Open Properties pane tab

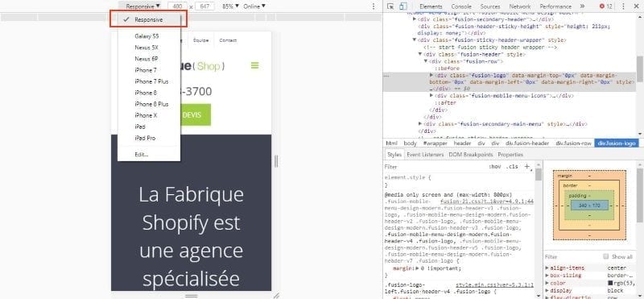[x=510, y=155]
